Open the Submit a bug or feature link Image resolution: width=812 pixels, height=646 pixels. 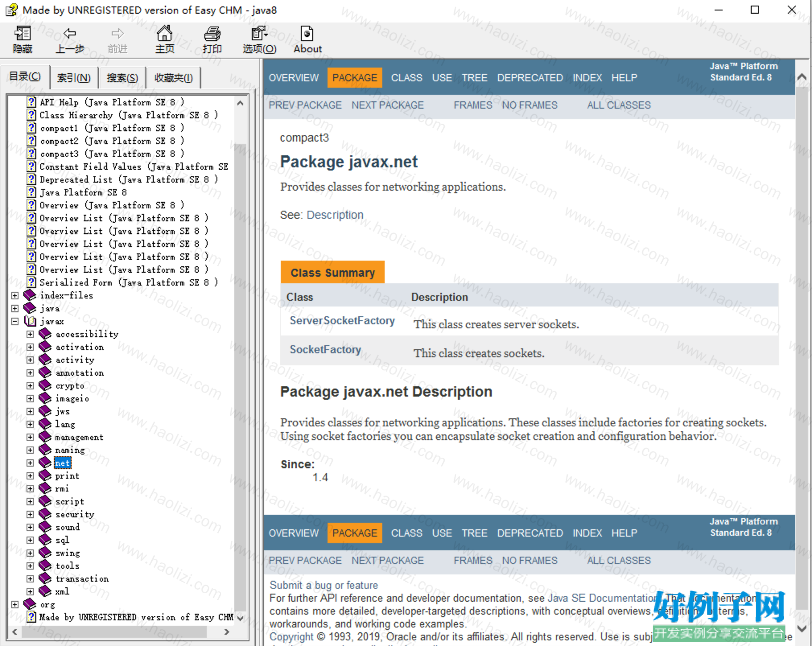click(324, 585)
